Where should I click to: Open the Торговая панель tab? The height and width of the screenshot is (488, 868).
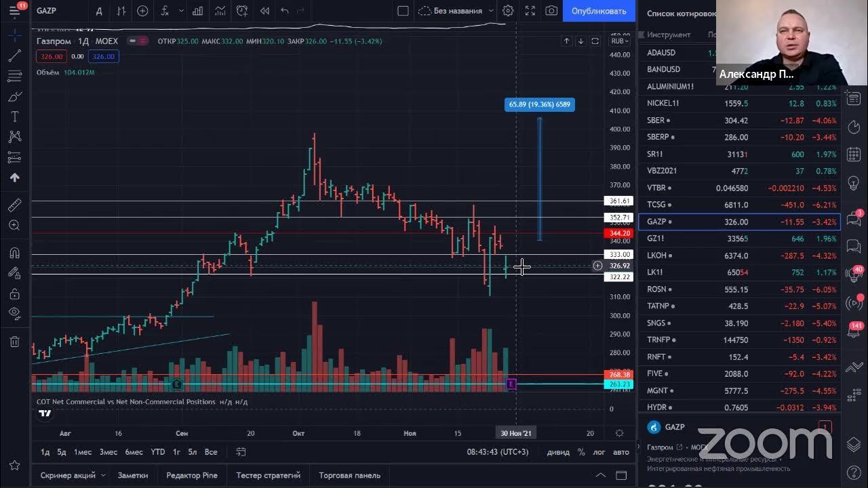point(350,475)
